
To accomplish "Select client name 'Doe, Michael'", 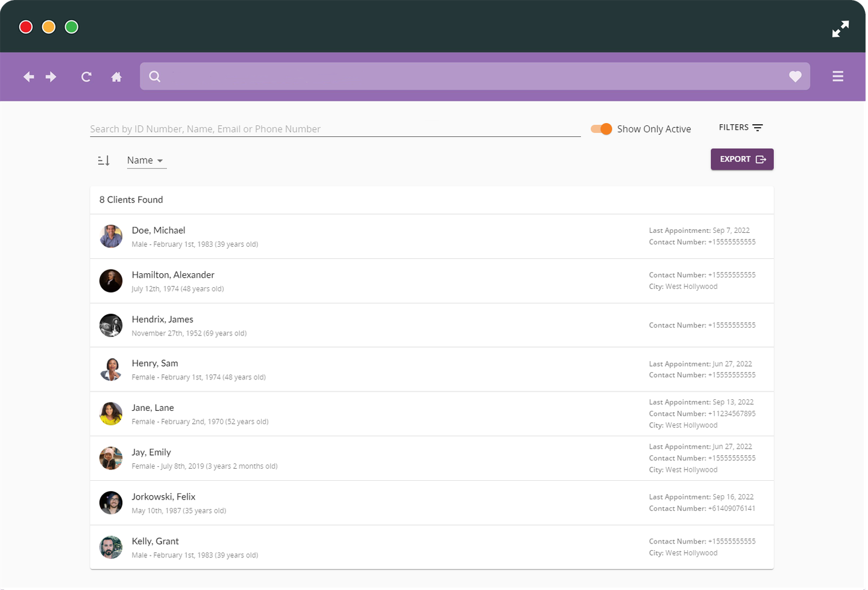I will click(x=159, y=230).
